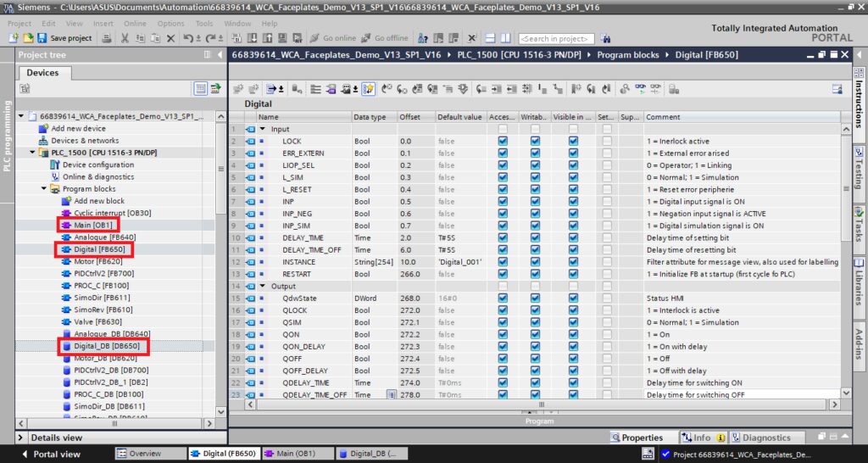Toggle Visible checkbox for LIOP_SEL row

click(x=573, y=165)
